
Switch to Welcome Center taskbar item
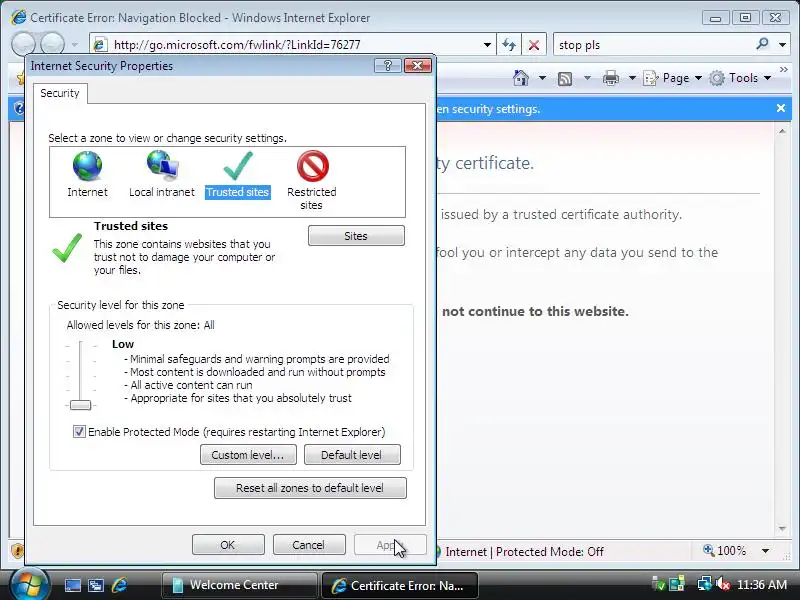(x=239, y=585)
